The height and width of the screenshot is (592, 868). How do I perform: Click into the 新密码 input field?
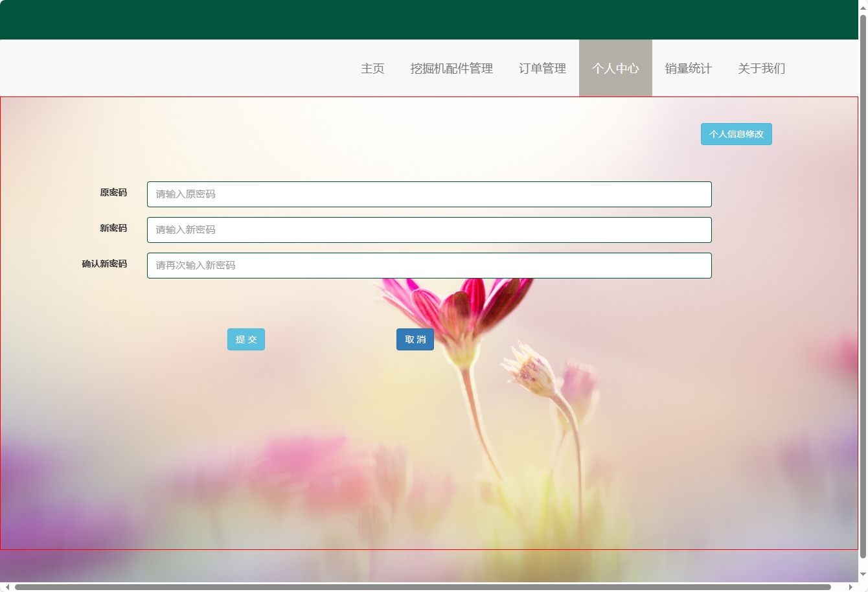pos(429,230)
